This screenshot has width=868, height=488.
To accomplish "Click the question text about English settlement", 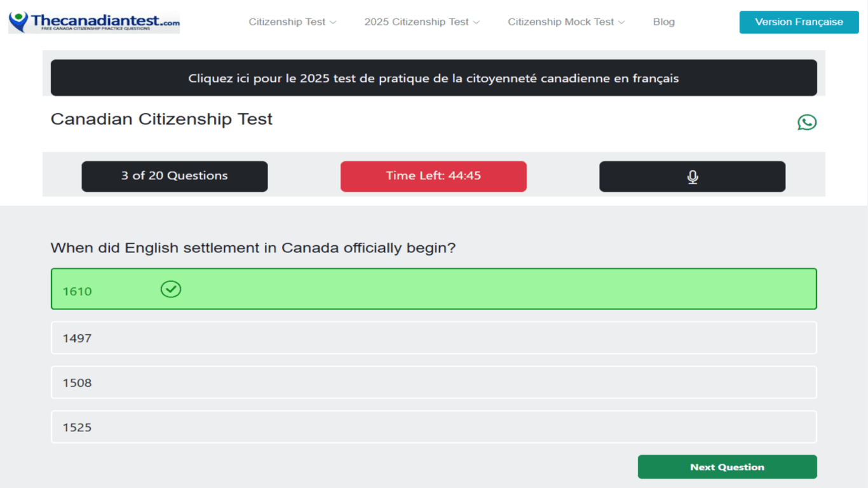I will coord(253,248).
